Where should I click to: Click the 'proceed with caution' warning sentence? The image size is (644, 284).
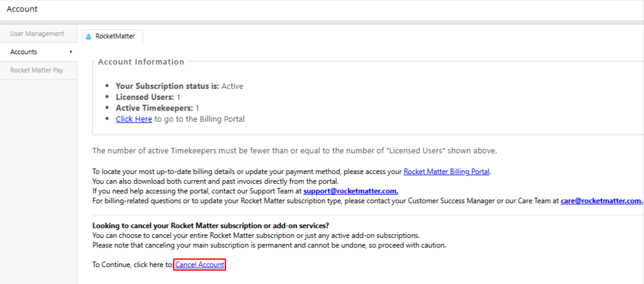point(269,245)
